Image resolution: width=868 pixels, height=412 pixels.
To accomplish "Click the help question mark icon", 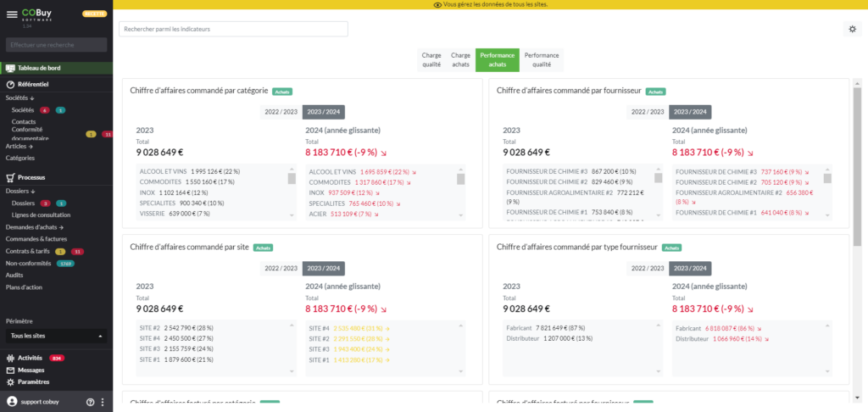I will tap(90, 402).
